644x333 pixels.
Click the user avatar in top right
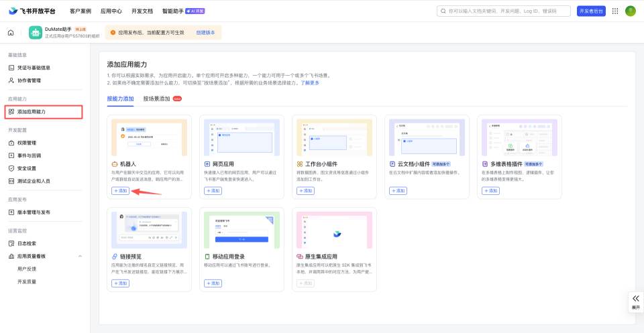click(x=631, y=11)
